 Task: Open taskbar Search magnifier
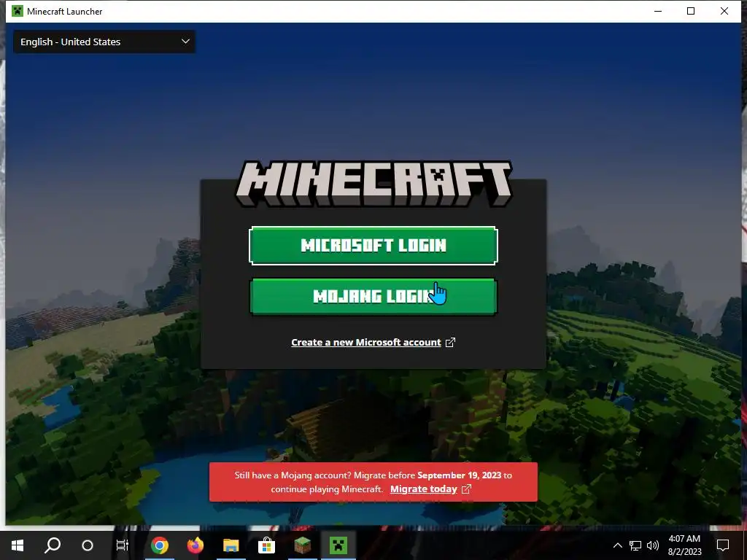[53, 545]
